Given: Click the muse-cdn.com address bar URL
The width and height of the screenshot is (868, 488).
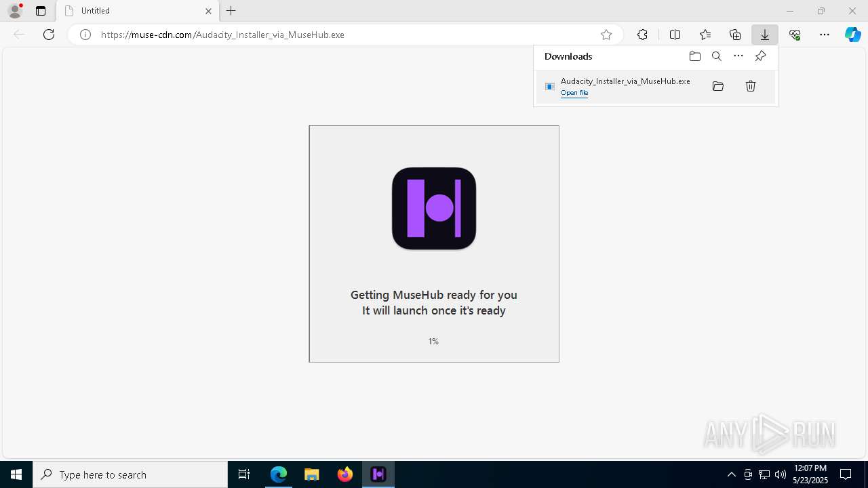Looking at the screenshot, I should (x=222, y=35).
